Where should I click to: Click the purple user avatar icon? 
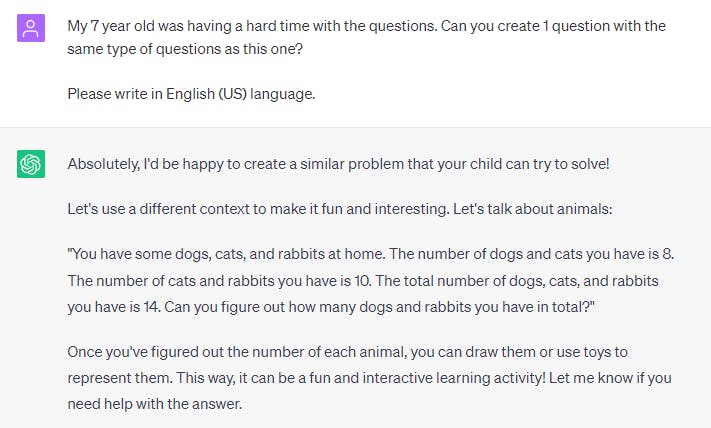click(x=31, y=29)
